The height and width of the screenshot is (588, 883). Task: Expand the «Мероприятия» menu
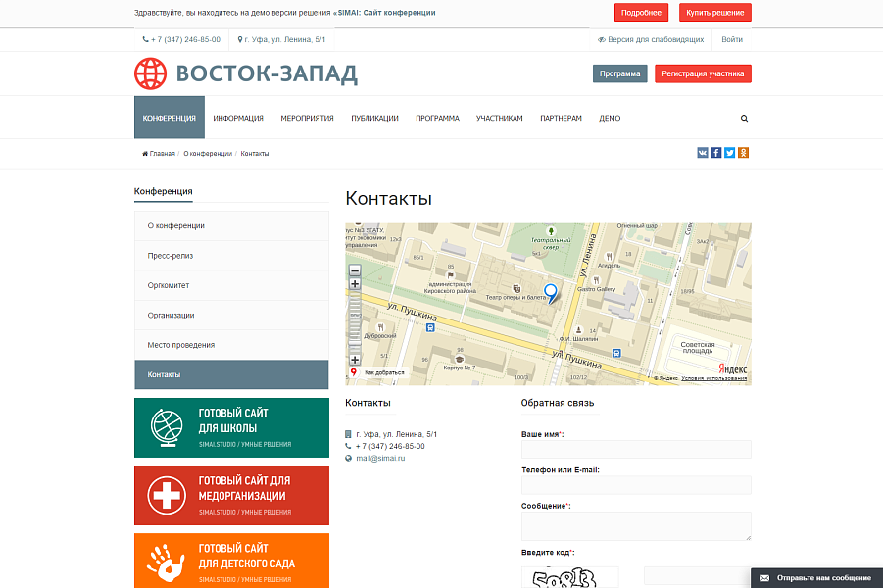309,117
